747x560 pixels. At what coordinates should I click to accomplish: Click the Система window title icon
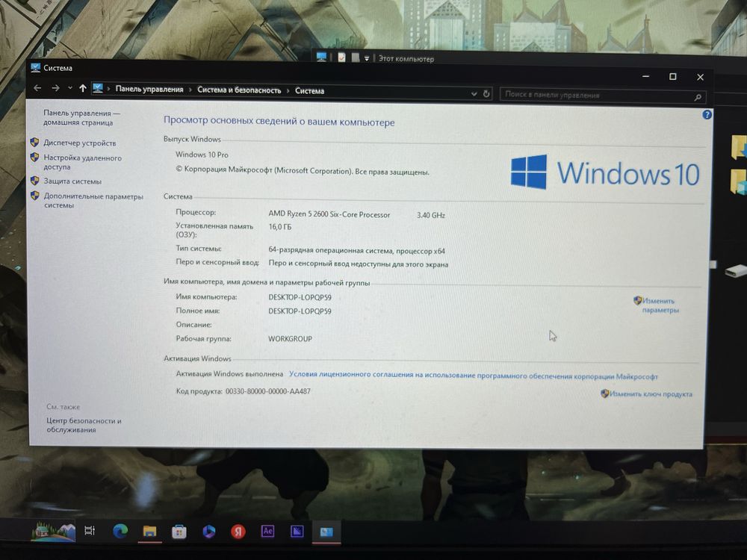coord(36,67)
